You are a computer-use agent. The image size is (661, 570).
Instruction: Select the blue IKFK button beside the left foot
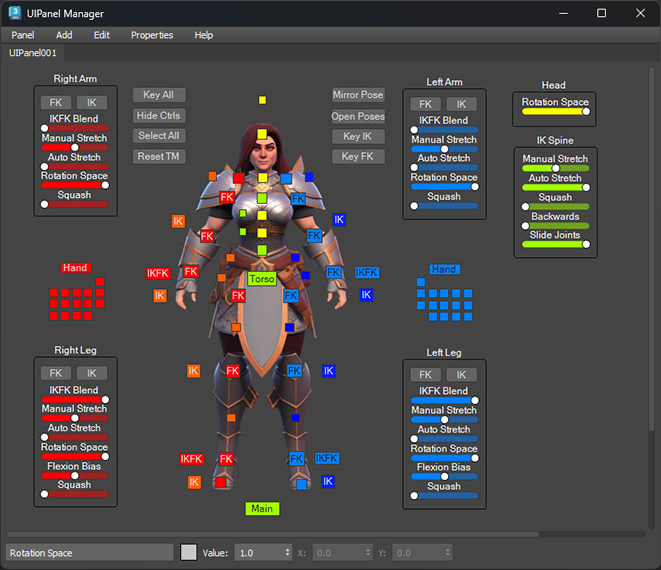(327, 458)
